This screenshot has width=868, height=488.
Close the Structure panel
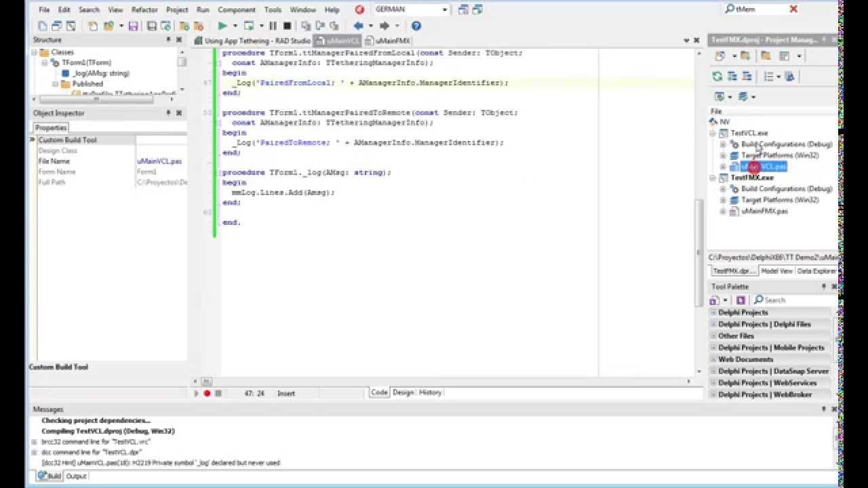pos(179,40)
